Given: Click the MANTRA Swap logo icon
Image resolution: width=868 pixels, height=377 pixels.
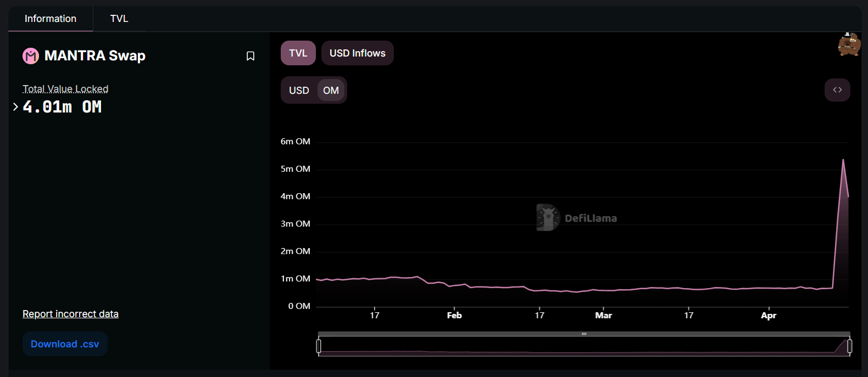Looking at the screenshot, I should coord(31,56).
